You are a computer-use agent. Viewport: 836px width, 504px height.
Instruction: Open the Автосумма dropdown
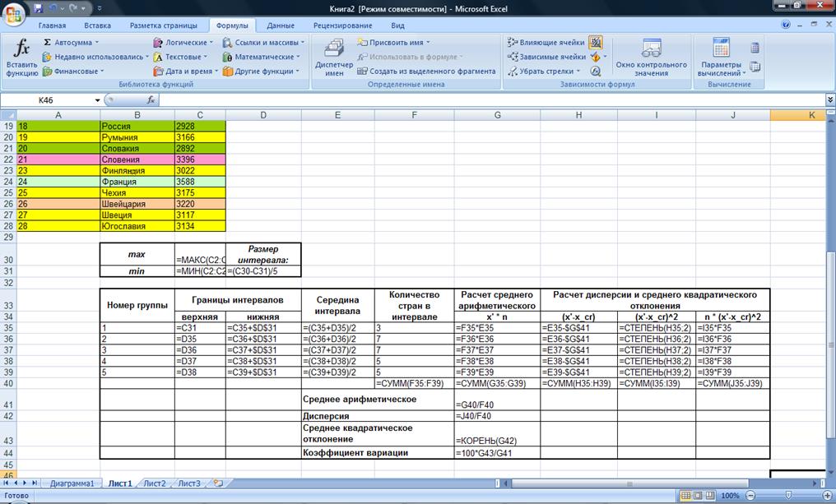pos(71,42)
